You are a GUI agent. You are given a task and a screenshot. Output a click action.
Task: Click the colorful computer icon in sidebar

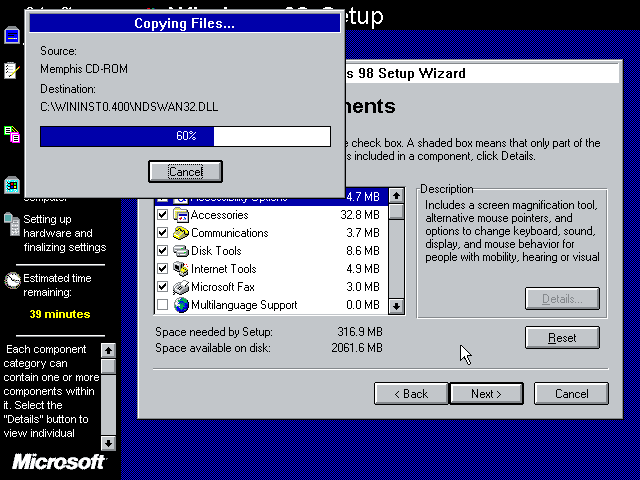[x=12, y=185]
